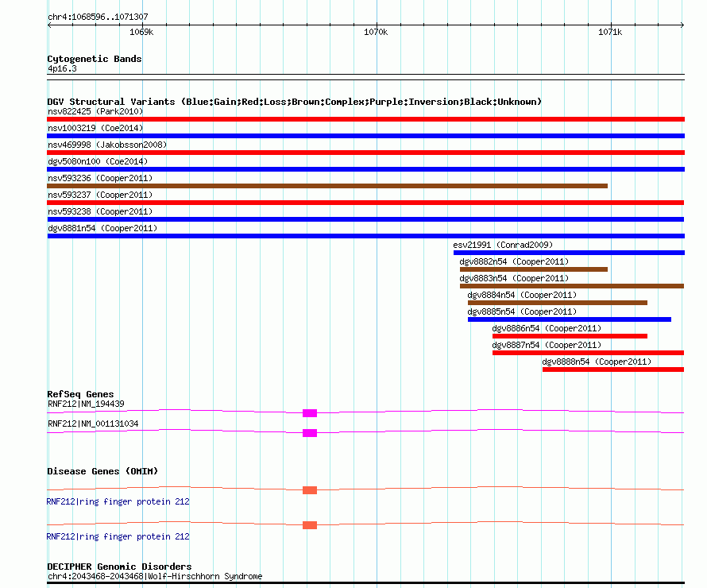Click the nsv822425 (Park2010) label

[x=95, y=111]
